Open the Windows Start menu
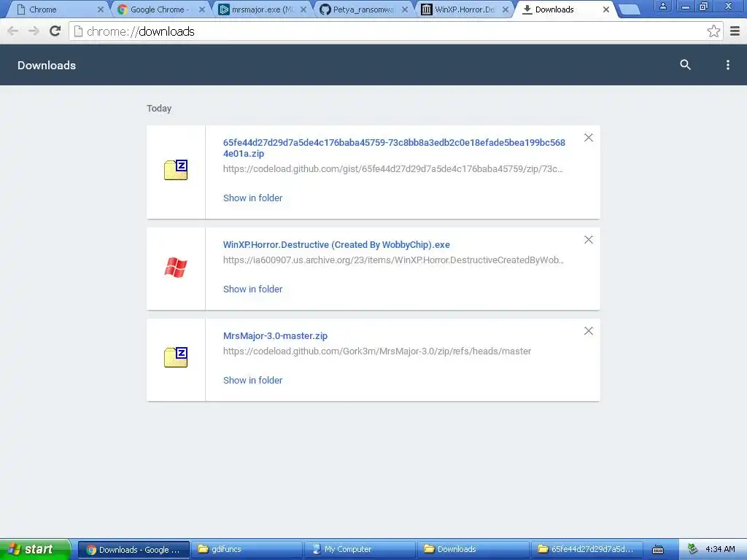This screenshot has width=747, height=560. pos(35,549)
